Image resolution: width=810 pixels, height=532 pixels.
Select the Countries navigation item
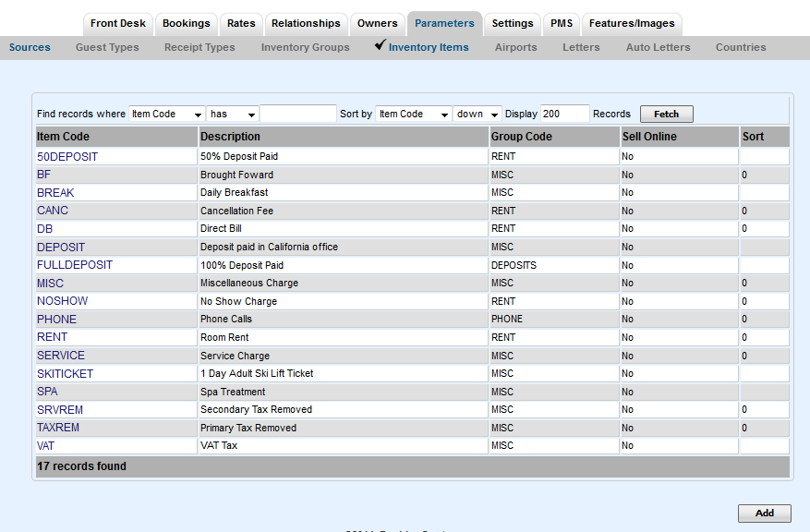740,47
